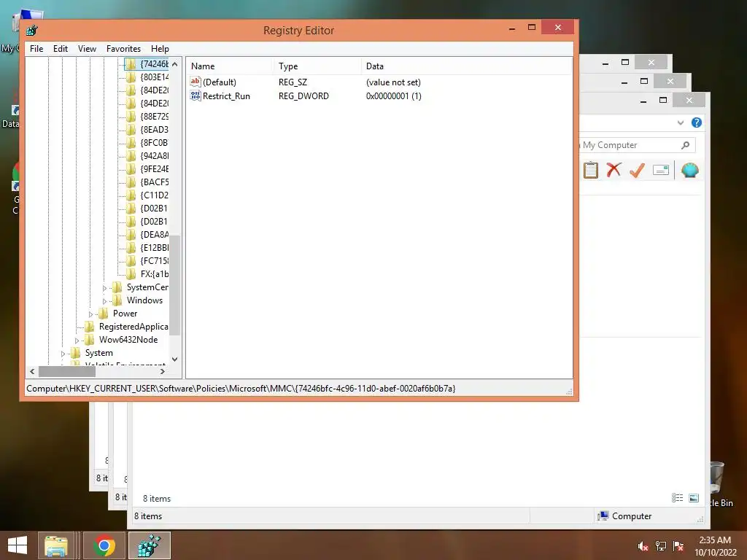Expand the Windows tree node
This screenshot has height=560, width=747.
click(104, 301)
